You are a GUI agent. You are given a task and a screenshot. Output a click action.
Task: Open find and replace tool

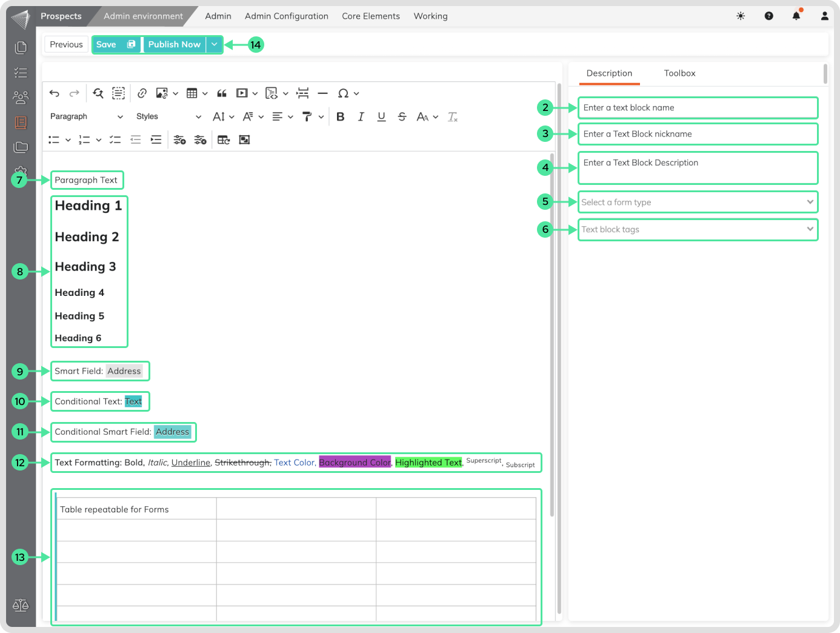98,93
